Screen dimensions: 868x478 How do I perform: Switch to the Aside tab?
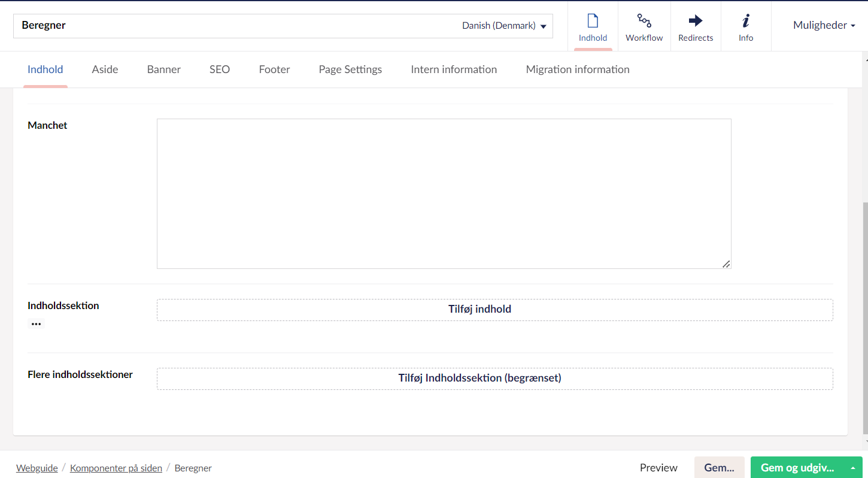105,69
